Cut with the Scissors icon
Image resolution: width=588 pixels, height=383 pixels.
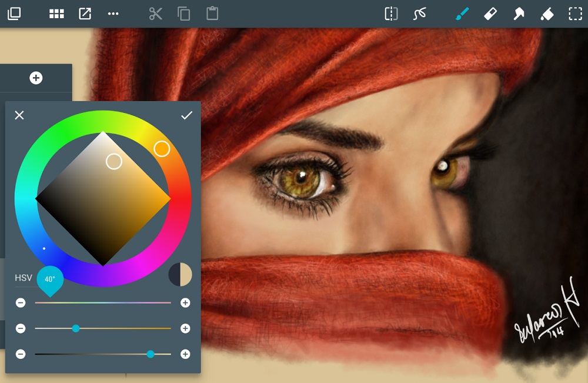154,14
